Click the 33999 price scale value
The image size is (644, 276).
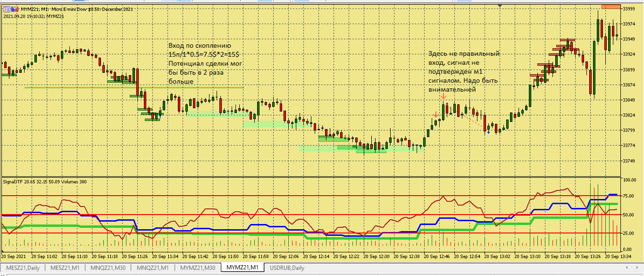(628, 9)
